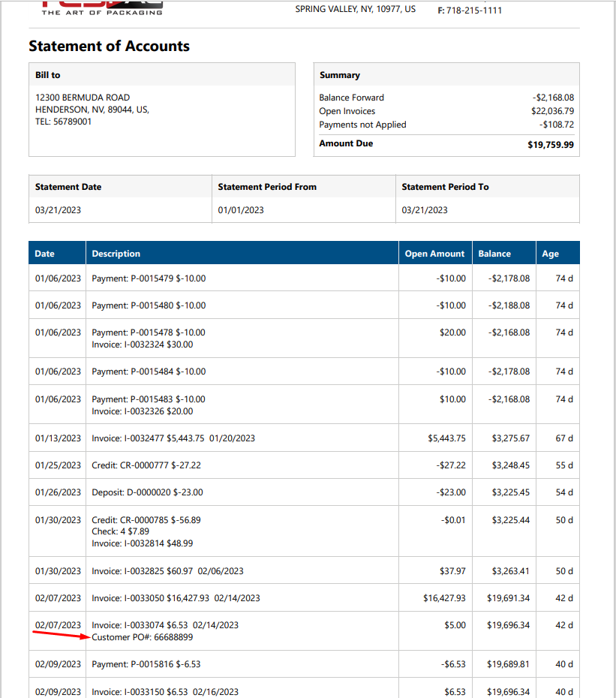The image size is (616, 698).
Task: Click the Description column header
Action: coord(116,254)
